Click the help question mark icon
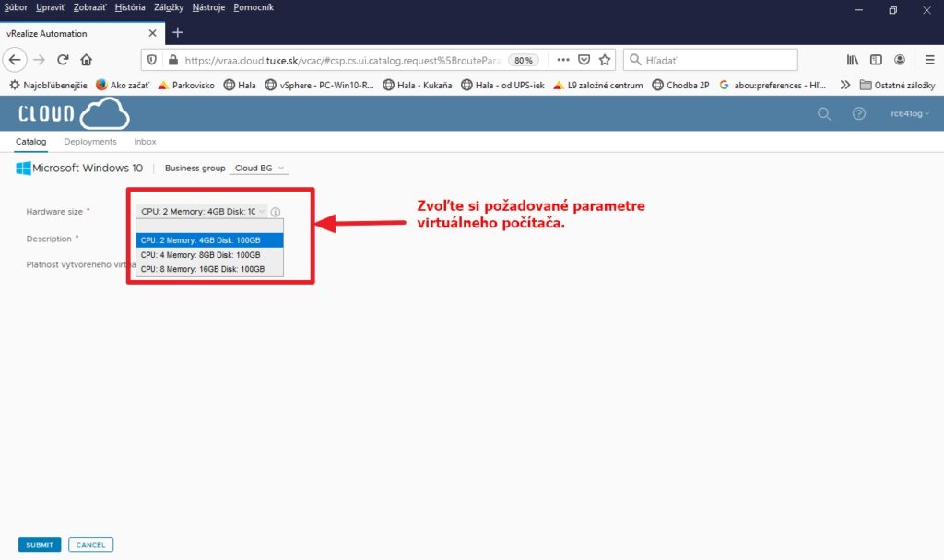 pyautogui.click(x=859, y=114)
